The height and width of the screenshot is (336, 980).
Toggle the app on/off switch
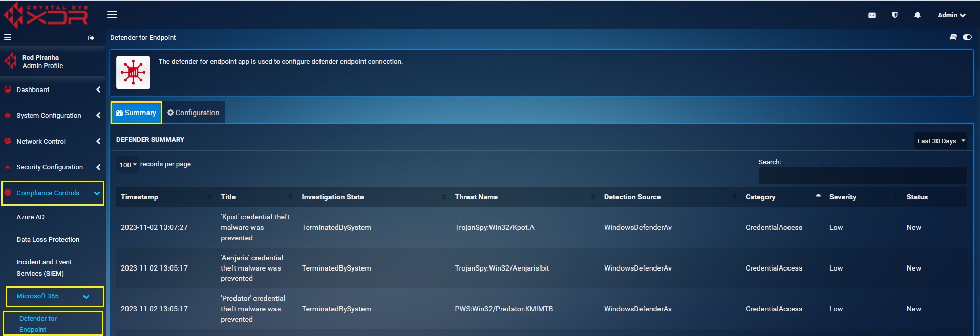(967, 37)
